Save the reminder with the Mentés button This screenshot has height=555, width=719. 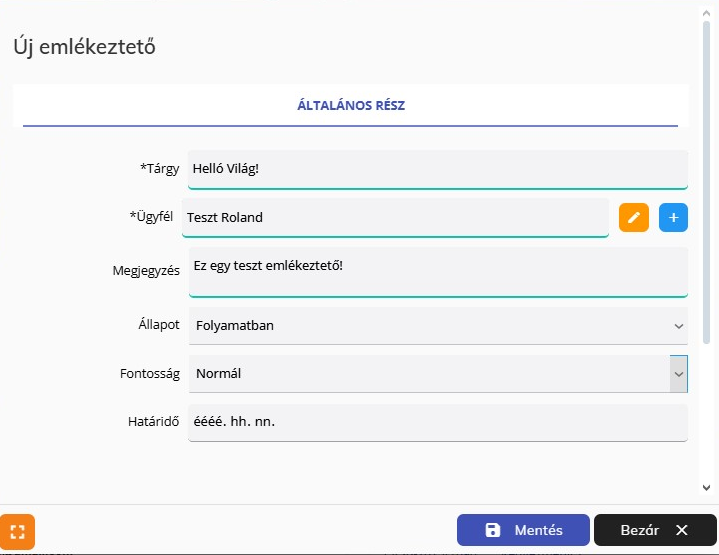pos(523,530)
